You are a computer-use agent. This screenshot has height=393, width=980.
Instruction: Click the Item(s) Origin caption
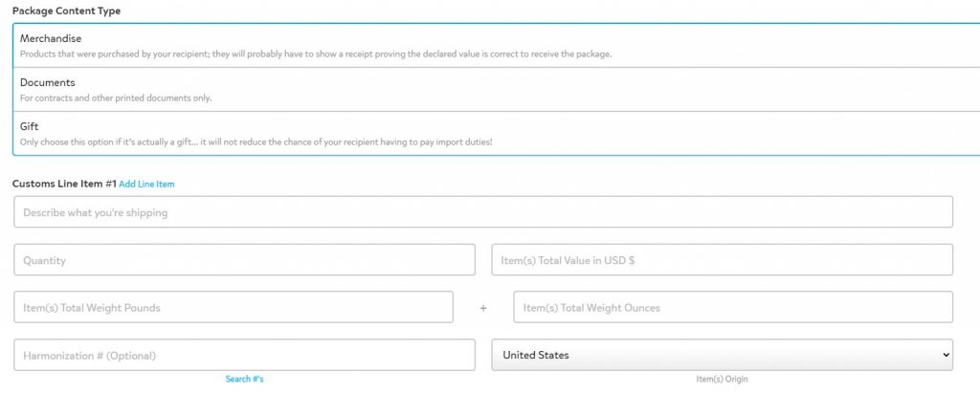722,380
